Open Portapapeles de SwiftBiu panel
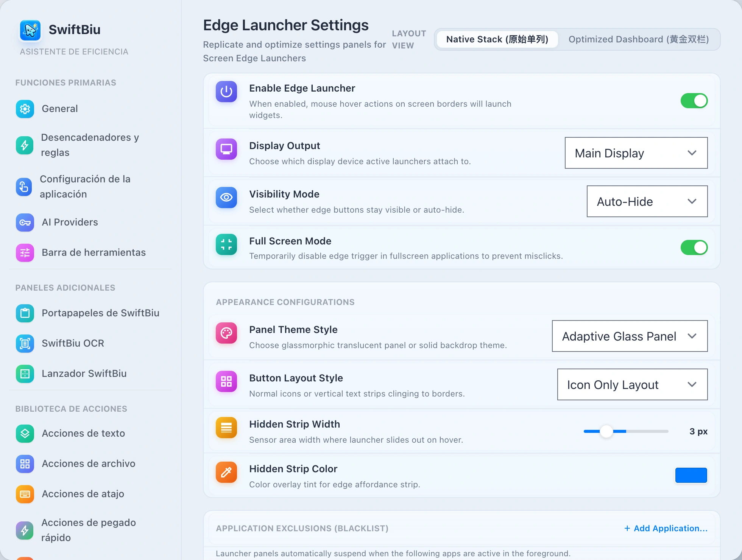This screenshot has height=560, width=742. [x=91, y=313]
